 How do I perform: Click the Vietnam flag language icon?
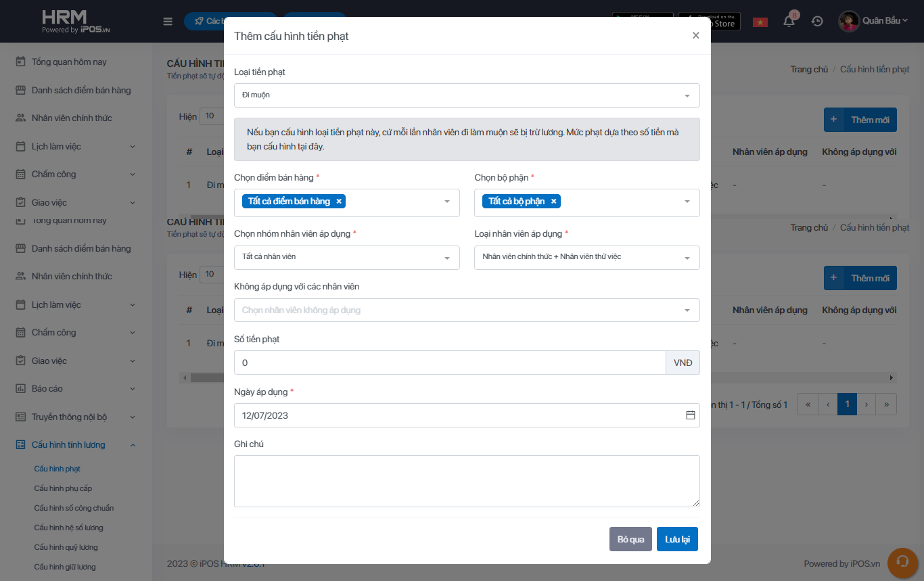coord(760,22)
